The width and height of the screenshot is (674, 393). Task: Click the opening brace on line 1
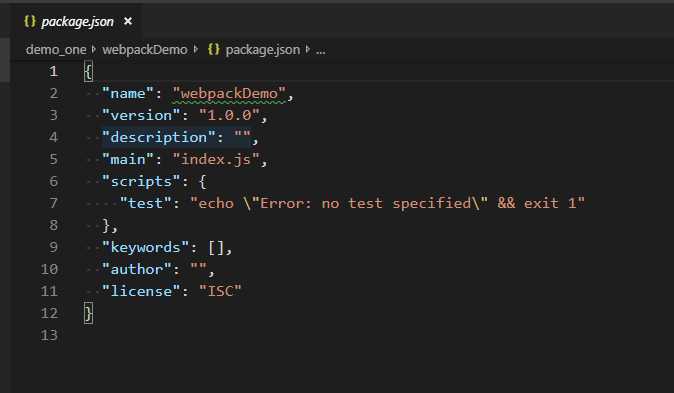point(88,72)
